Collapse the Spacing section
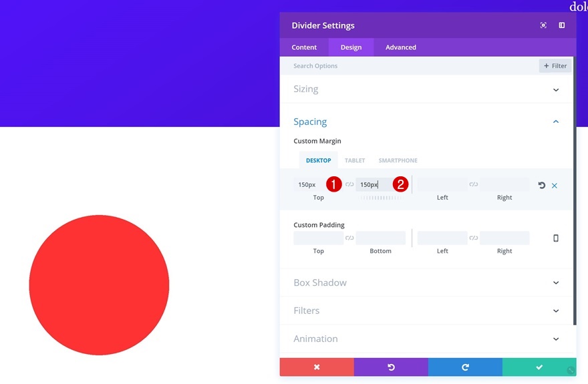The image size is (588, 384). point(426,122)
